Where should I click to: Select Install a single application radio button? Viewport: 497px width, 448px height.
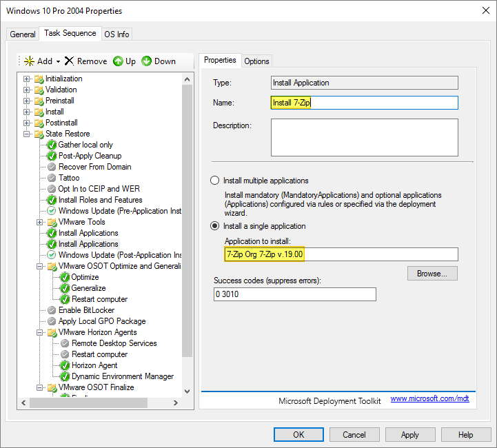pyautogui.click(x=214, y=226)
